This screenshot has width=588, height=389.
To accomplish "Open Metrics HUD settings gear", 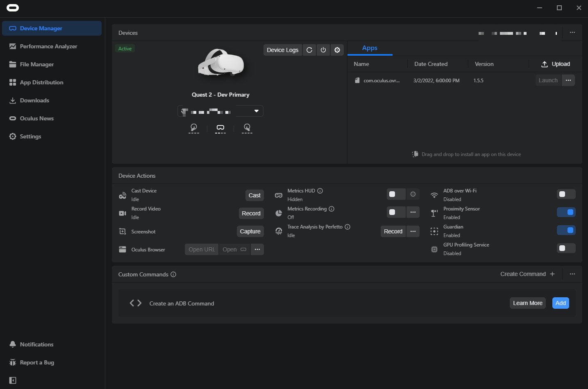I will click(x=413, y=194).
